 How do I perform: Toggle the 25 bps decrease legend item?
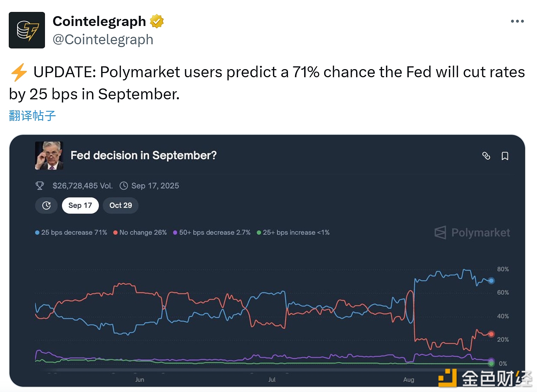coord(71,232)
